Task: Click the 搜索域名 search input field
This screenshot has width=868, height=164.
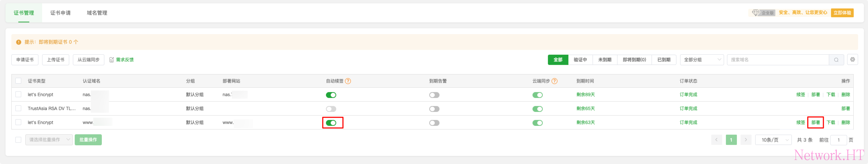Action: pyautogui.click(x=778, y=60)
